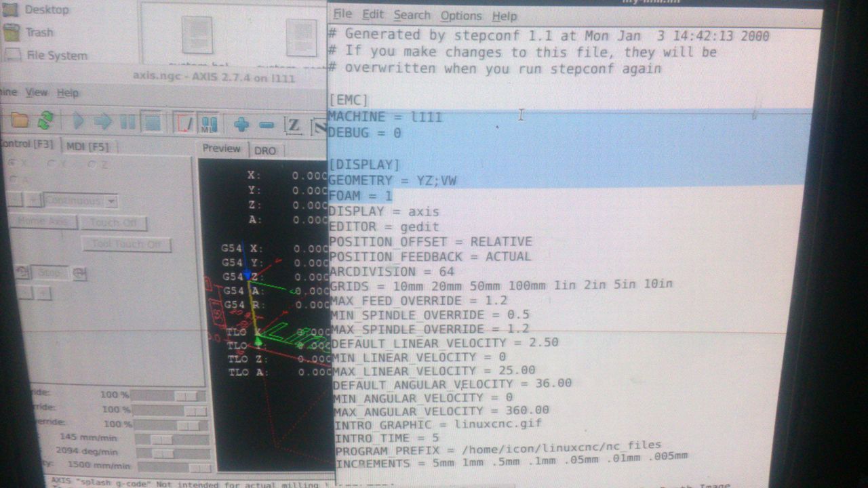This screenshot has width=868, height=488.
Task: Switch to the Z view in AXIS
Action: click(293, 125)
